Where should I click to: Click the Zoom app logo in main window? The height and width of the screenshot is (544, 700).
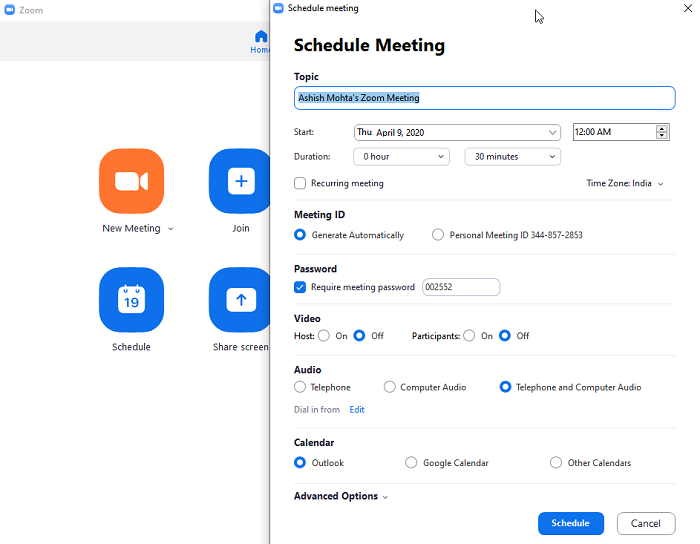click(10, 10)
